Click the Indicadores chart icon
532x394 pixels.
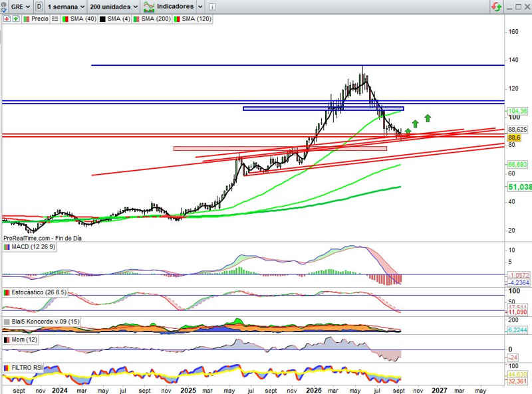[x=149, y=7]
